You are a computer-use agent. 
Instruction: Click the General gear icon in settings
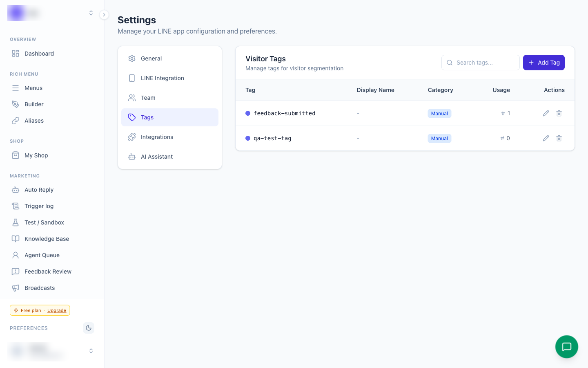click(x=132, y=58)
